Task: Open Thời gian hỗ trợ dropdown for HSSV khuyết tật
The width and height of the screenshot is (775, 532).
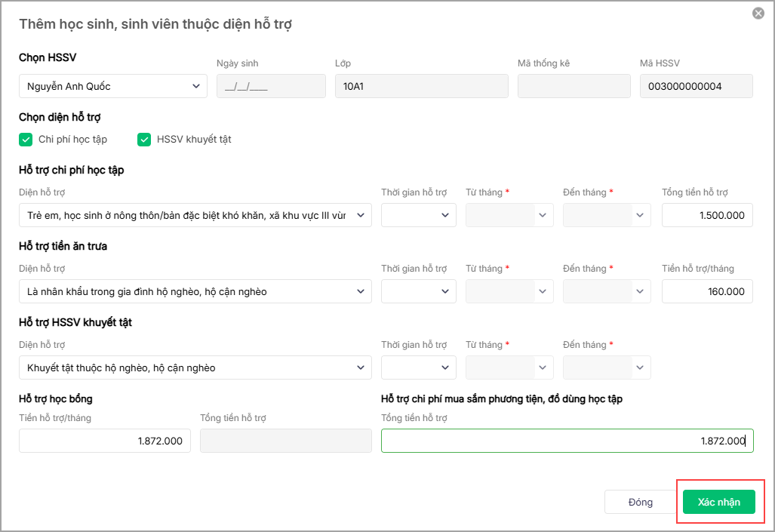Action: (x=419, y=368)
